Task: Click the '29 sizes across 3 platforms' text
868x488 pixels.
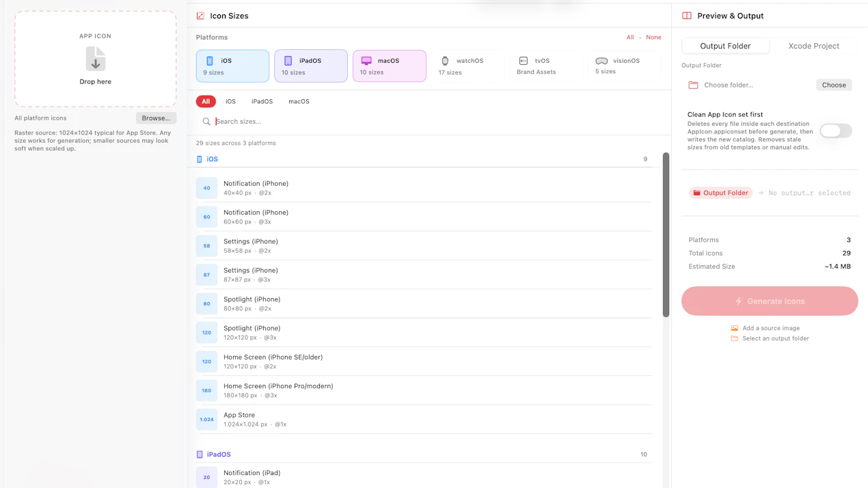Action: (236, 144)
